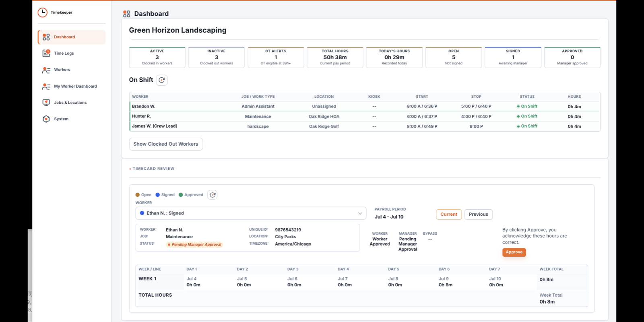
Task: Click the Signed status legend swatch
Action: pyautogui.click(x=158, y=195)
